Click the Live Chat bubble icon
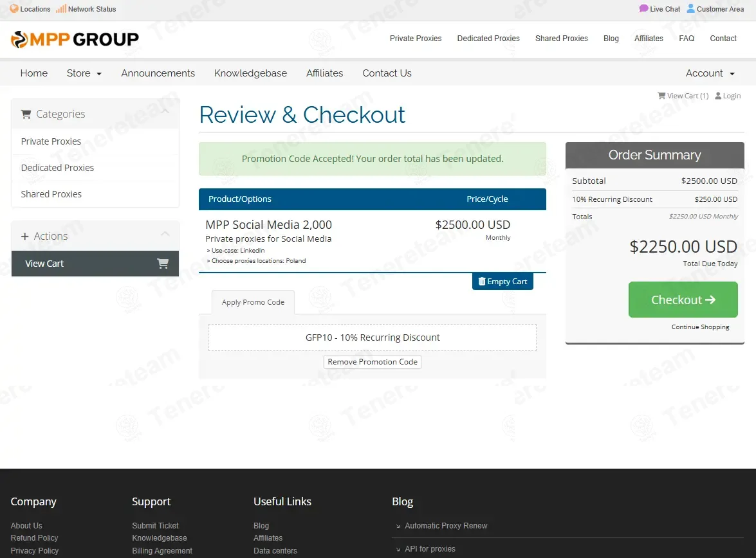Viewport: 756px width, 558px height. (x=643, y=8)
